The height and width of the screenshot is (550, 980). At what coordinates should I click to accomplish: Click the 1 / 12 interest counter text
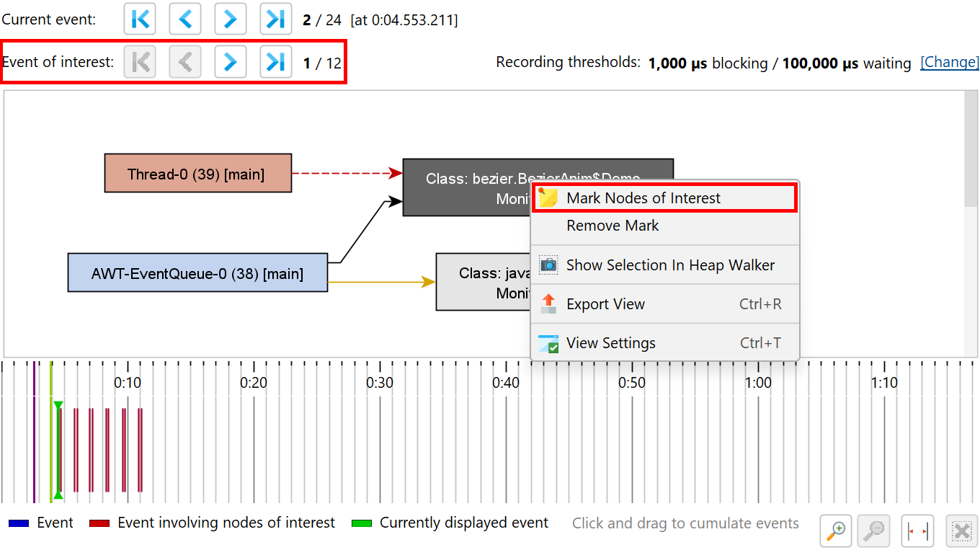(322, 63)
